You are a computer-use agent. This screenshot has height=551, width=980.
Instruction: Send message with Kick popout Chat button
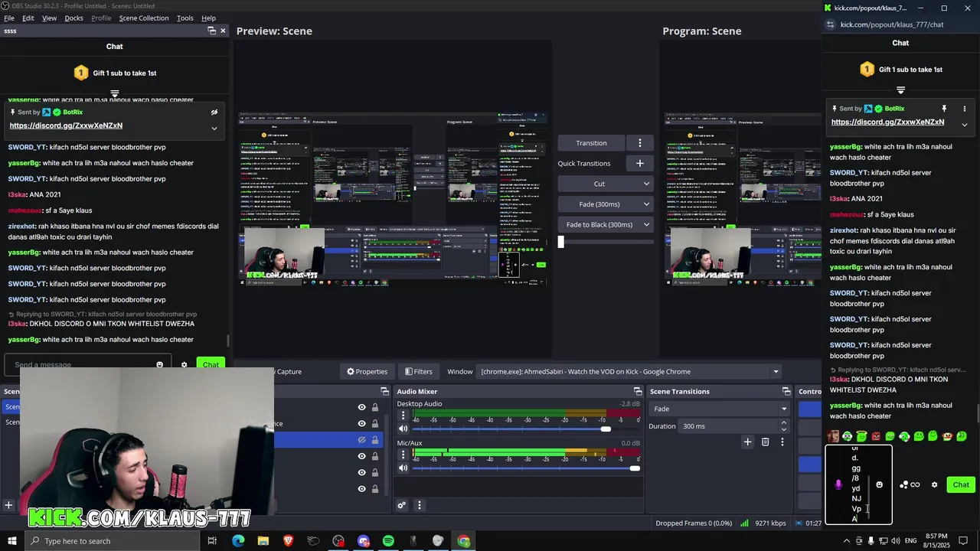point(961,484)
